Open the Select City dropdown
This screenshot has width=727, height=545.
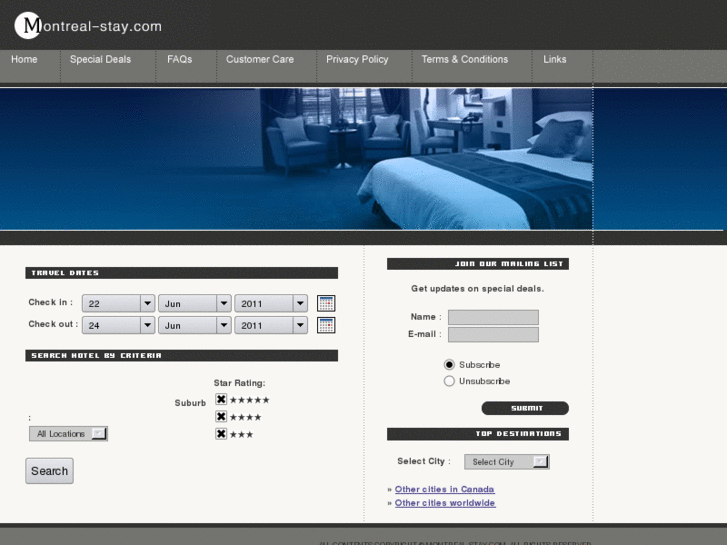[x=510, y=462]
